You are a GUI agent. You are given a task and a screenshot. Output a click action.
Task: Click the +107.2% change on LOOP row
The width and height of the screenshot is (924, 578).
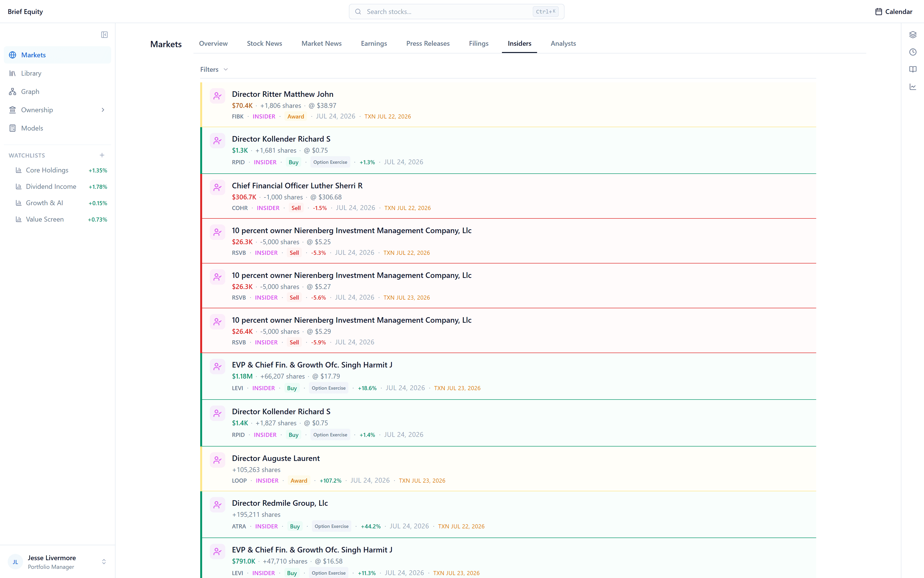(330, 480)
